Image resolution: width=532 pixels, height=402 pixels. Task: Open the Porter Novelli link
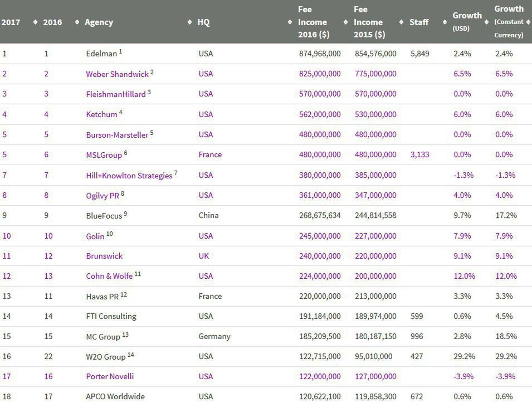[x=110, y=376]
